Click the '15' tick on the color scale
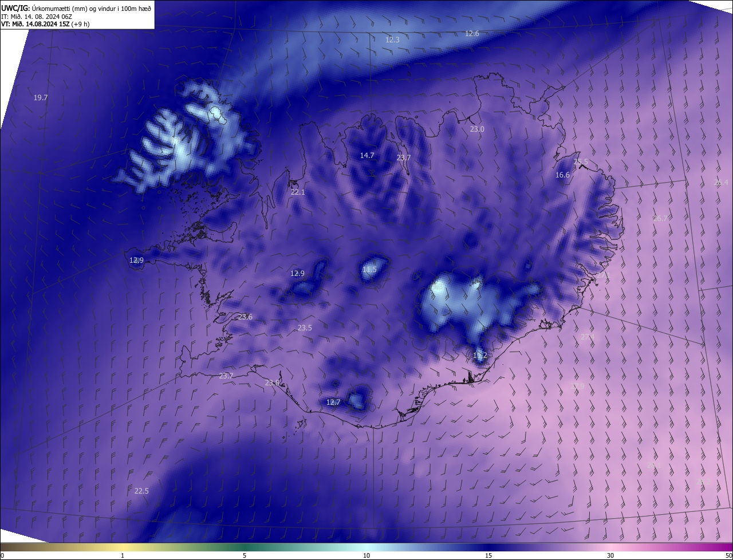Image resolution: width=733 pixels, height=560 pixels. tap(488, 555)
